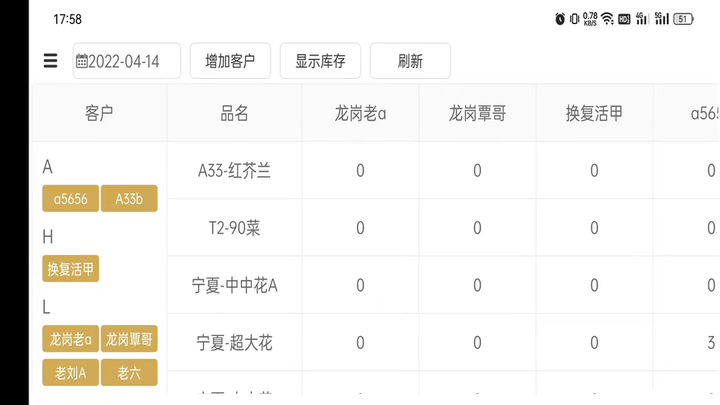Click the 品名 column header
Image resolution: width=720 pixels, height=405 pixels.
coord(234,113)
